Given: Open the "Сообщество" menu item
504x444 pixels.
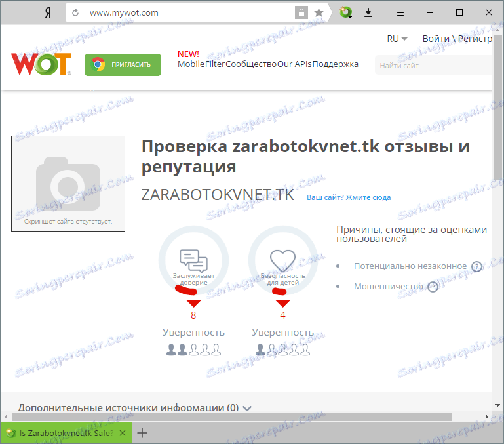Looking at the screenshot, I should 251,64.
